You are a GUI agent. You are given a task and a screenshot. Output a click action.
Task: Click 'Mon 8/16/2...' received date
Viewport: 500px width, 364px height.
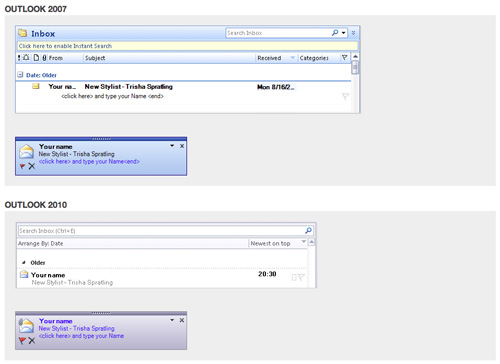[276, 87]
